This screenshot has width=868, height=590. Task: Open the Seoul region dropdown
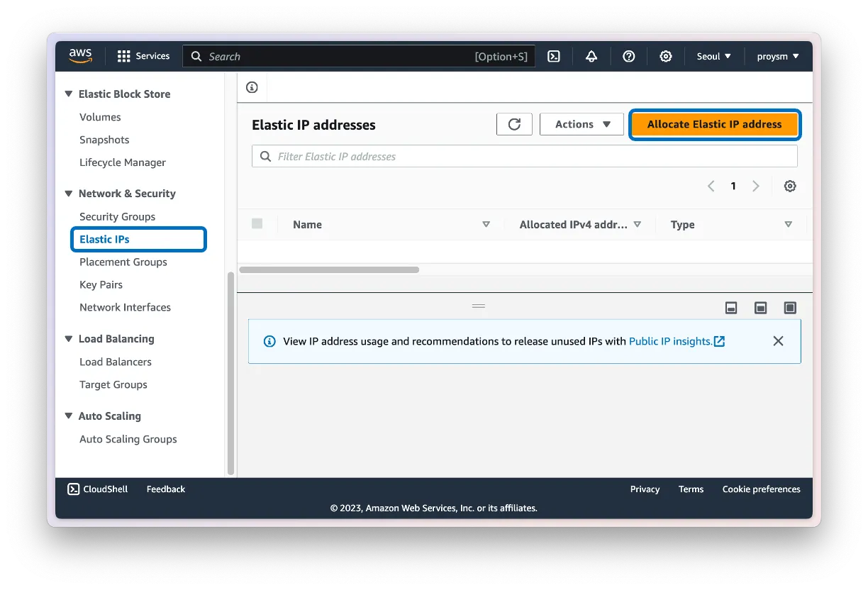[713, 56]
